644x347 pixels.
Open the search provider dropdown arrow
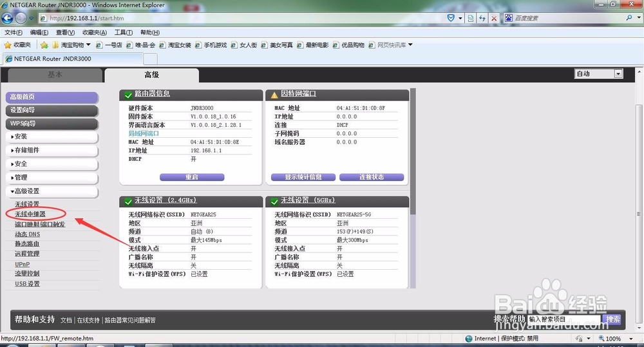[639, 17]
